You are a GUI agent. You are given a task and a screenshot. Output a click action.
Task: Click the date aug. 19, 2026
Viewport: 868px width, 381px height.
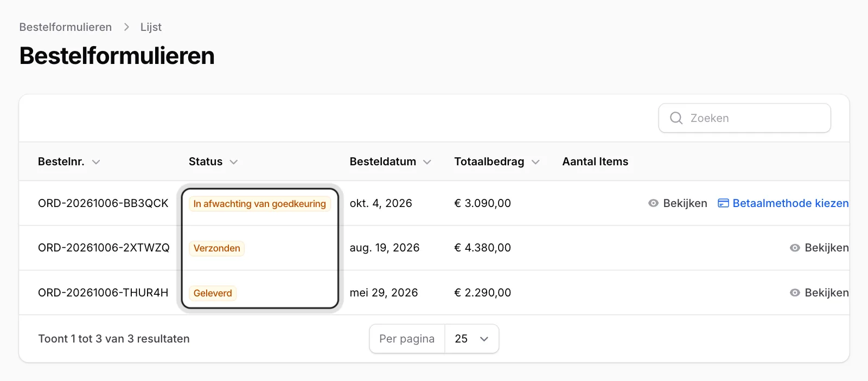[385, 248]
